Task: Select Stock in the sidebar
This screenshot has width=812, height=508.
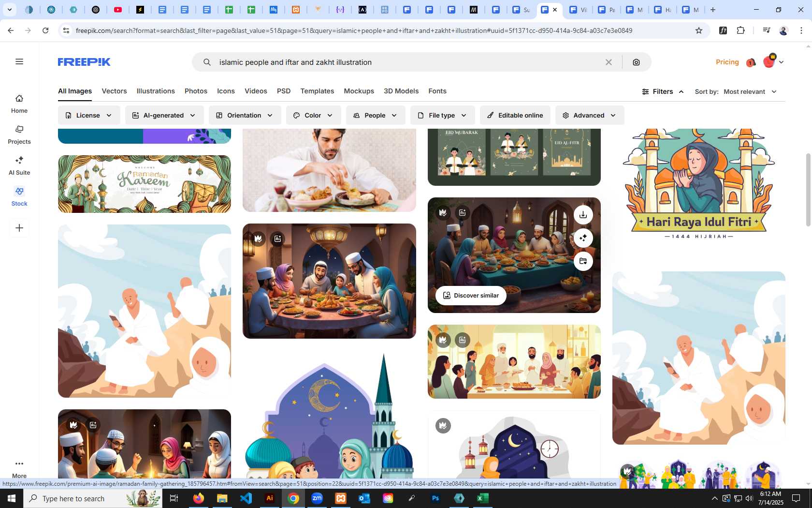Action: pos(19,197)
